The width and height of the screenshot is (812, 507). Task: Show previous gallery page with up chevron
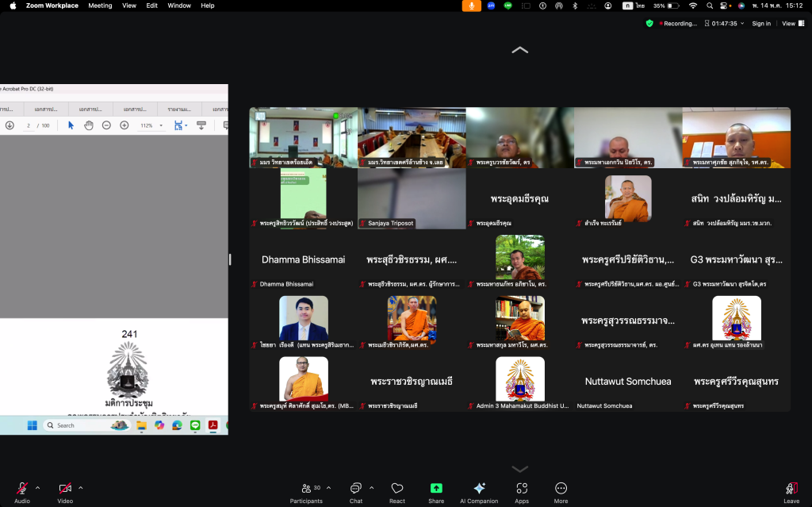520,50
